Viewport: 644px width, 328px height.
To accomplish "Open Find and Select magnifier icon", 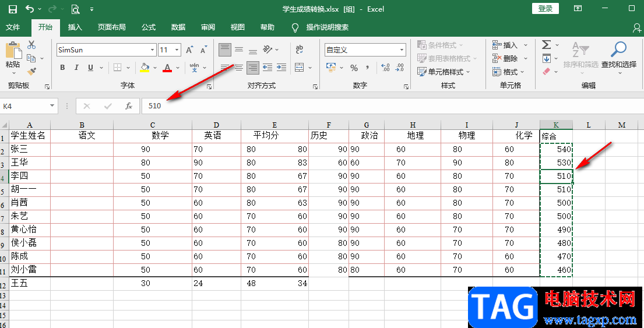I will 618,50.
